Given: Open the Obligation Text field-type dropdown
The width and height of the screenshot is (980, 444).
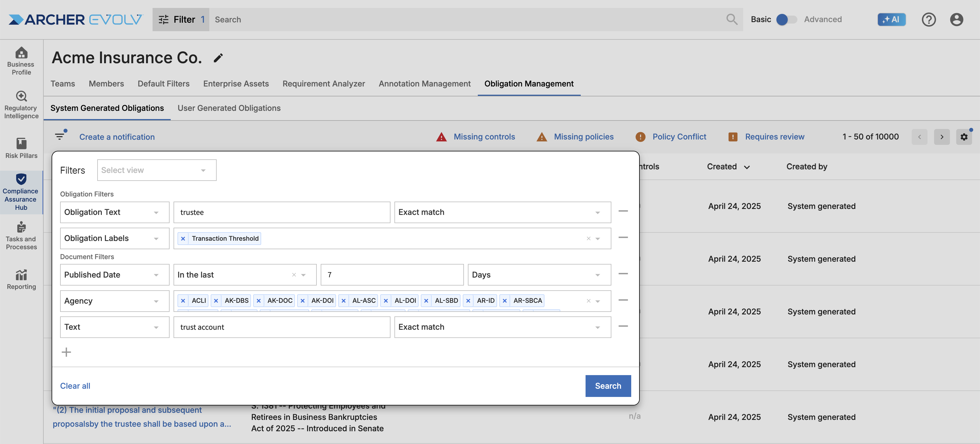Looking at the screenshot, I should [115, 212].
